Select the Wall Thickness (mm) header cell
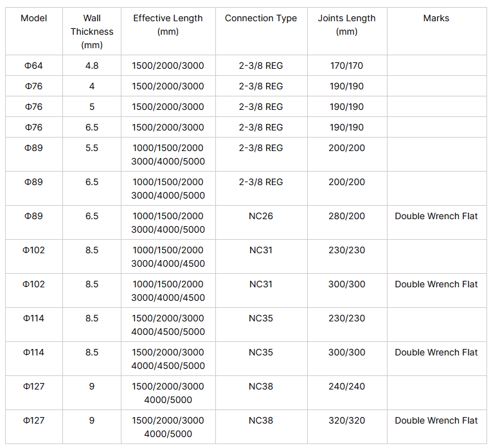The image size is (491, 448). pos(92,31)
